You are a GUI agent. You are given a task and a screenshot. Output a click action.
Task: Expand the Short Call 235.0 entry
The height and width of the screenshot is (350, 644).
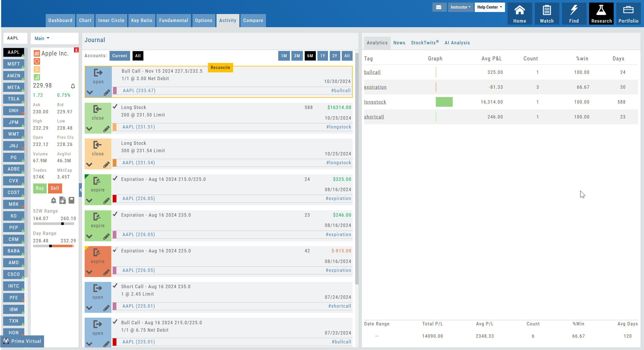click(x=89, y=308)
